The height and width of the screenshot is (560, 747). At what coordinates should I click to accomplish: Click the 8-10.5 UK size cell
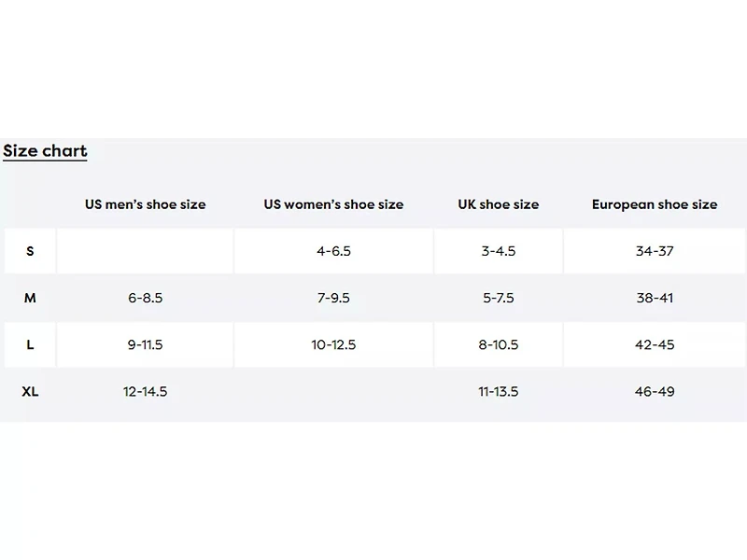click(x=498, y=344)
